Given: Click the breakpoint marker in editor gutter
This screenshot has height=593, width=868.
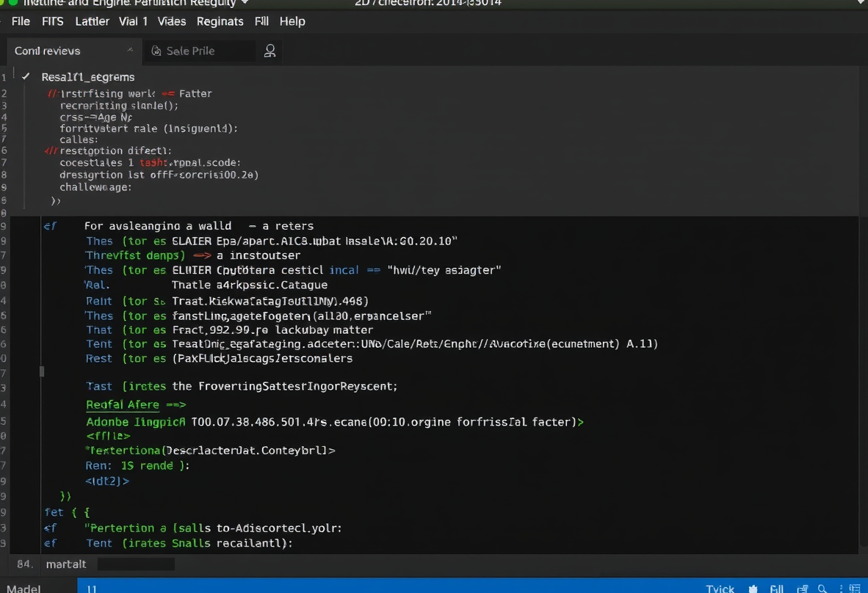Looking at the screenshot, I should (x=42, y=372).
